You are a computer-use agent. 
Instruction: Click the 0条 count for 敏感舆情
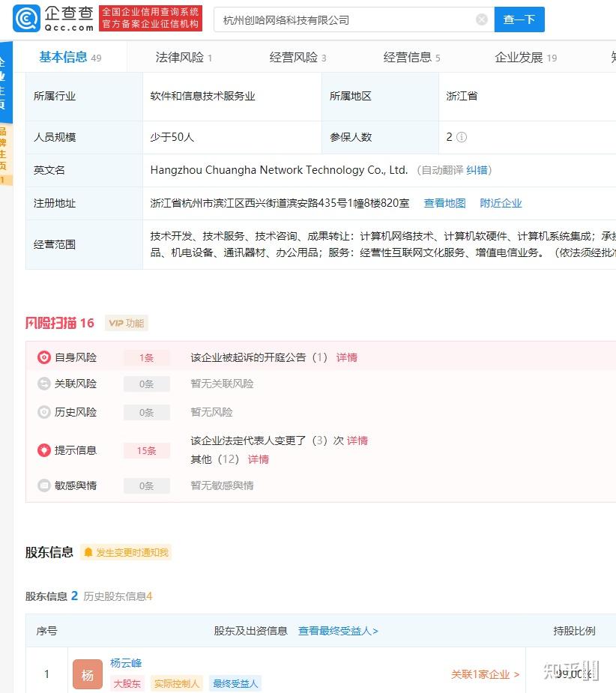coord(146,485)
